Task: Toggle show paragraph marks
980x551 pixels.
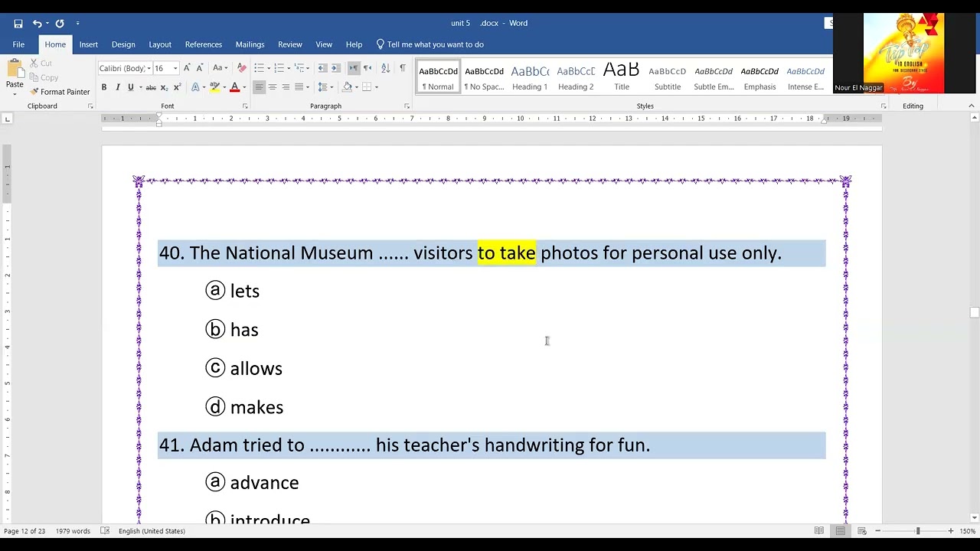Action: pyautogui.click(x=403, y=68)
